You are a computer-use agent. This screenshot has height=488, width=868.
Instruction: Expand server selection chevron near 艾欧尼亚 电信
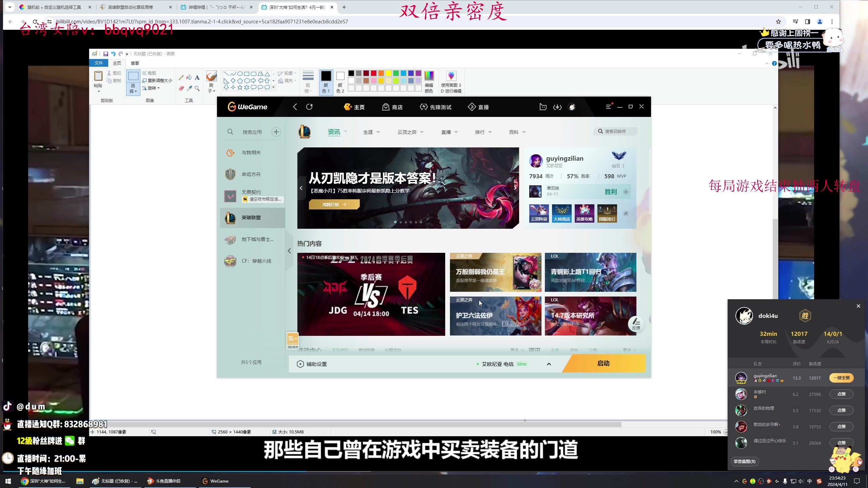[x=549, y=364]
